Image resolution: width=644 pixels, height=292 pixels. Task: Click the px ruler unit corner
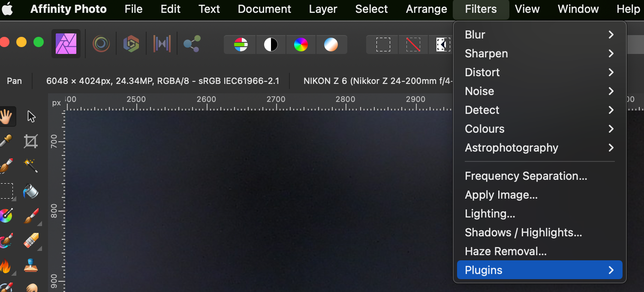point(56,103)
